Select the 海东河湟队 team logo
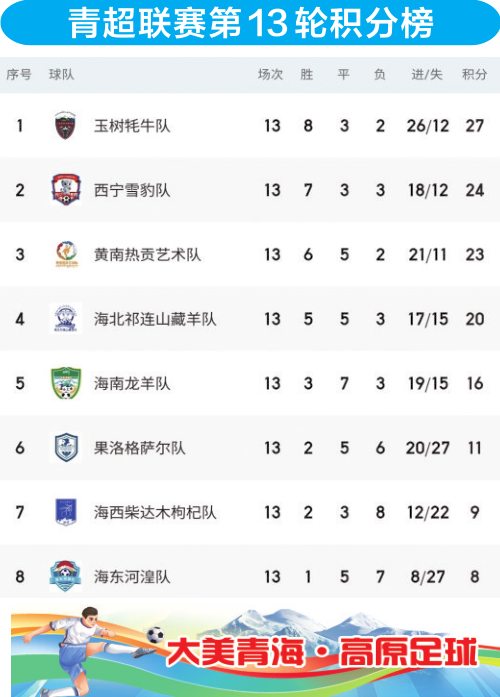The height and width of the screenshot is (697, 500). point(65,576)
